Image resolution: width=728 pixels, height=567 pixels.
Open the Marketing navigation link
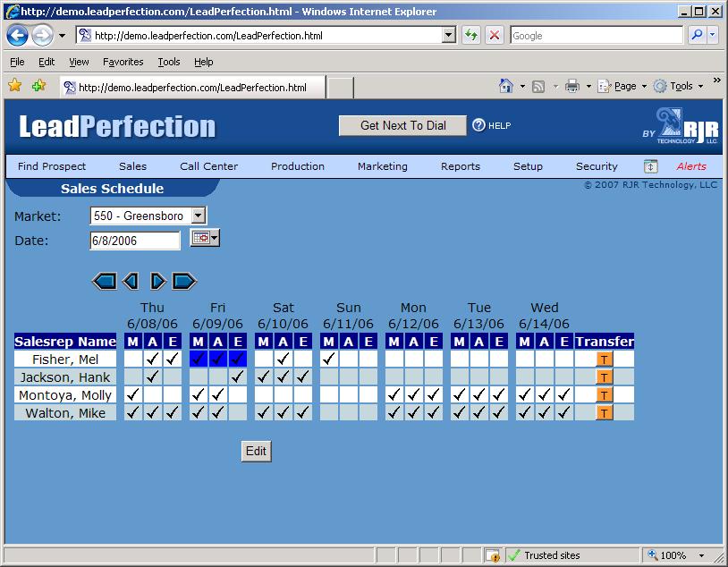click(x=383, y=166)
